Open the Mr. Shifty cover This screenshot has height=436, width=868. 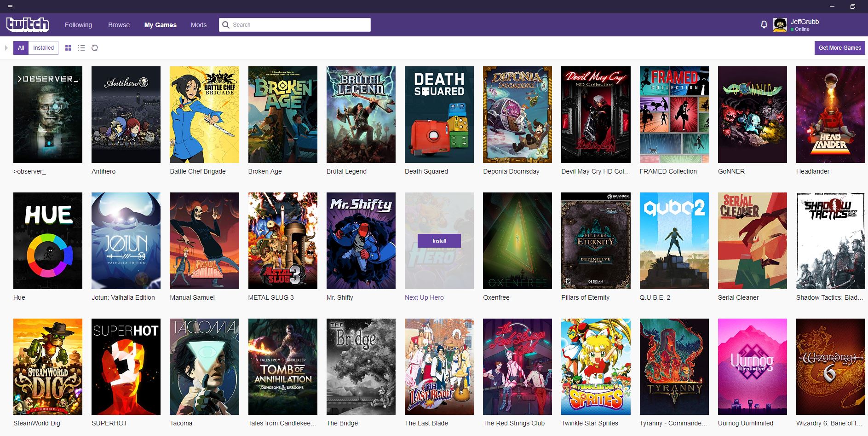[361, 241]
